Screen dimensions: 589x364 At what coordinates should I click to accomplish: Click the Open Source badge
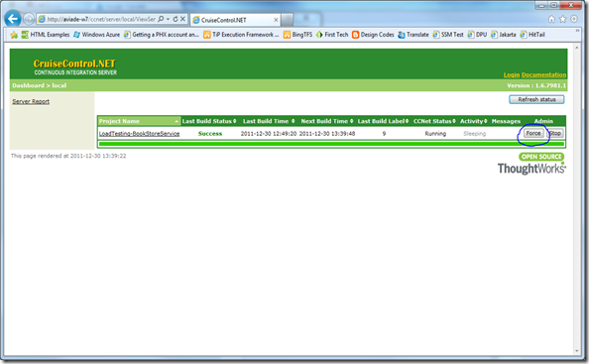[541, 157]
